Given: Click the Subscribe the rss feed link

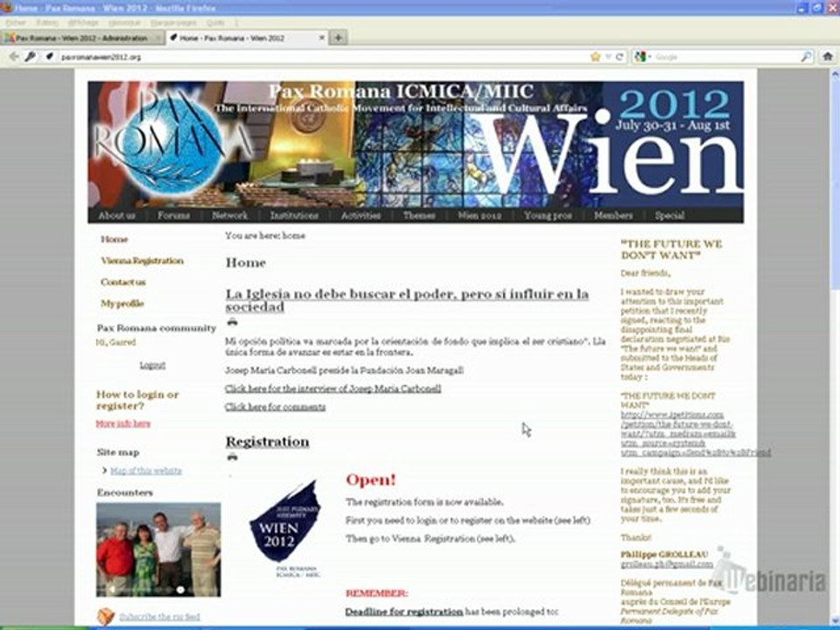Looking at the screenshot, I should pyautogui.click(x=159, y=617).
